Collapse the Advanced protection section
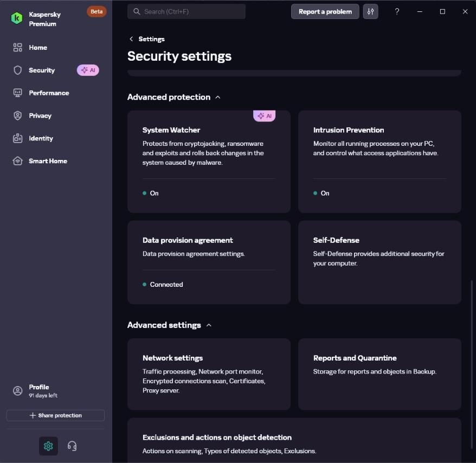This screenshot has height=463, width=476. tap(217, 97)
